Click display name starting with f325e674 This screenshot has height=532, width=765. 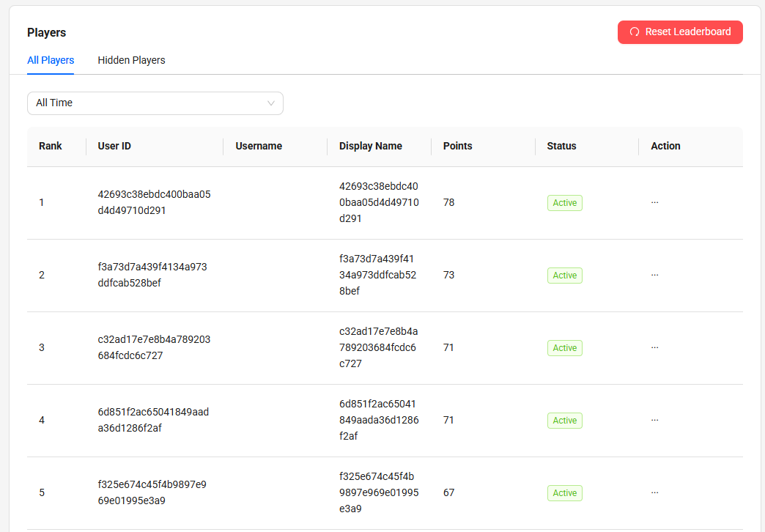379,493
